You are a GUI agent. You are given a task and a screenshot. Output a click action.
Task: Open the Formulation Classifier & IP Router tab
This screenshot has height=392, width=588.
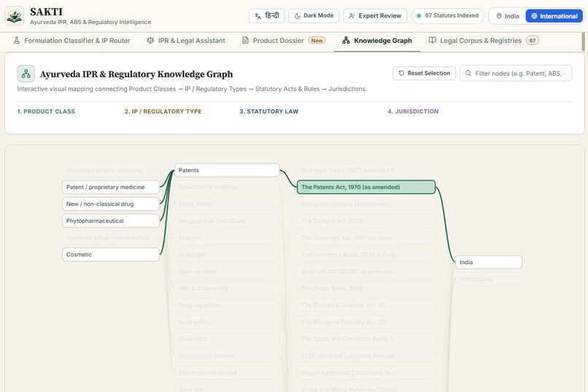71,40
